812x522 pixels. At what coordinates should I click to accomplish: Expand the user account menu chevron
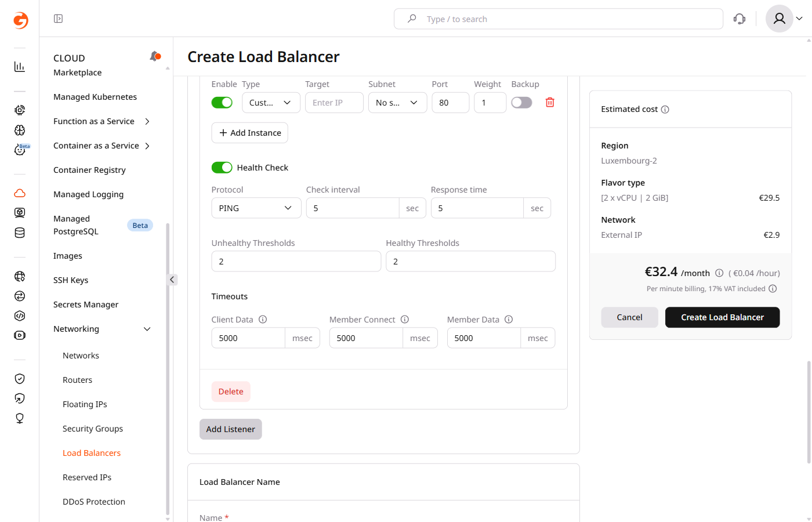tap(799, 19)
